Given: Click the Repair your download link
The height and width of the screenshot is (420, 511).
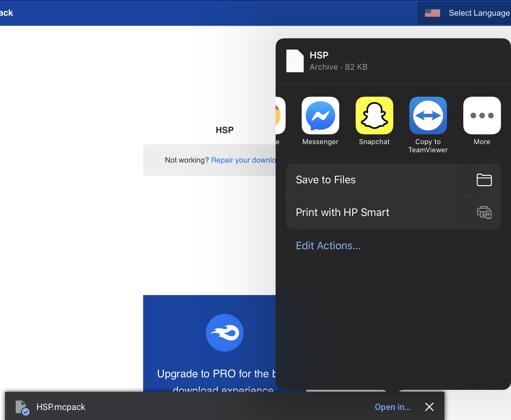Looking at the screenshot, I should click(244, 160).
